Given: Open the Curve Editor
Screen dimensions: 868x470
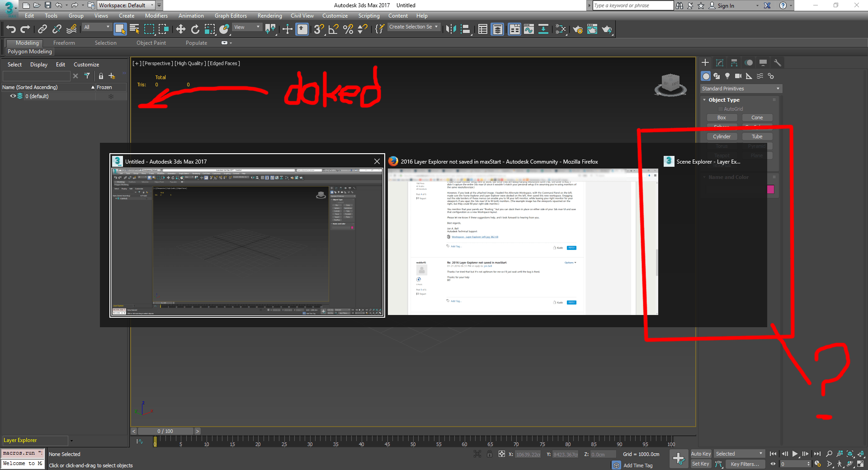Looking at the screenshot, I should pyautogui.click(x=529, y=29).
